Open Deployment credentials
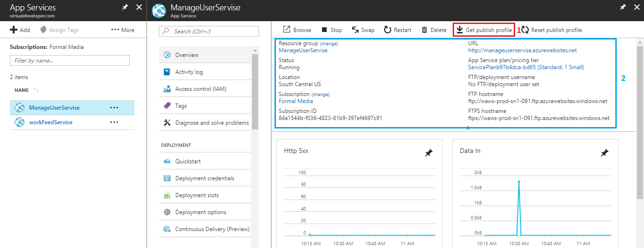The height and width of the screenshot is (248, 644). tap(205, 178)
